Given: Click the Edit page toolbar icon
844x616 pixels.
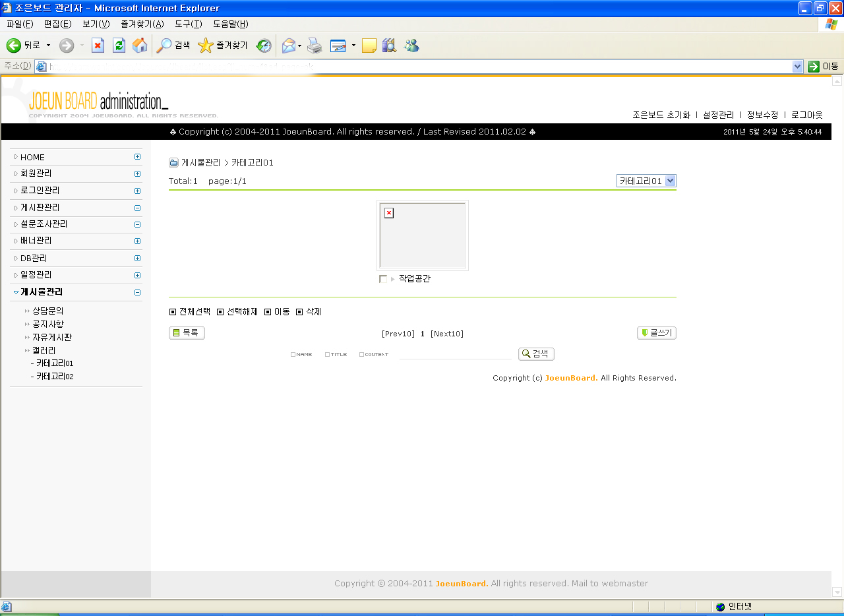Looking at the screenshot, I should 338,46.
